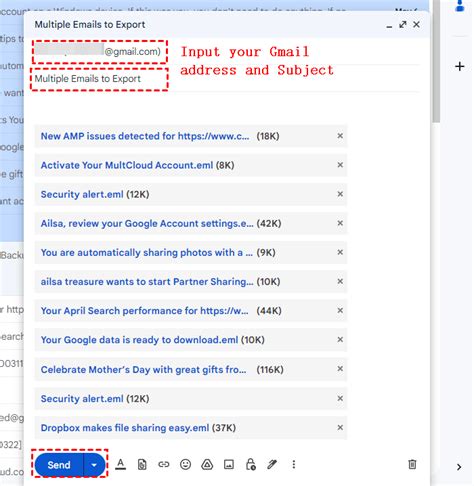Remove the New AMP issues attachment
The height and width of the screenshot is (486, 474).
click(x=340, y=136)
